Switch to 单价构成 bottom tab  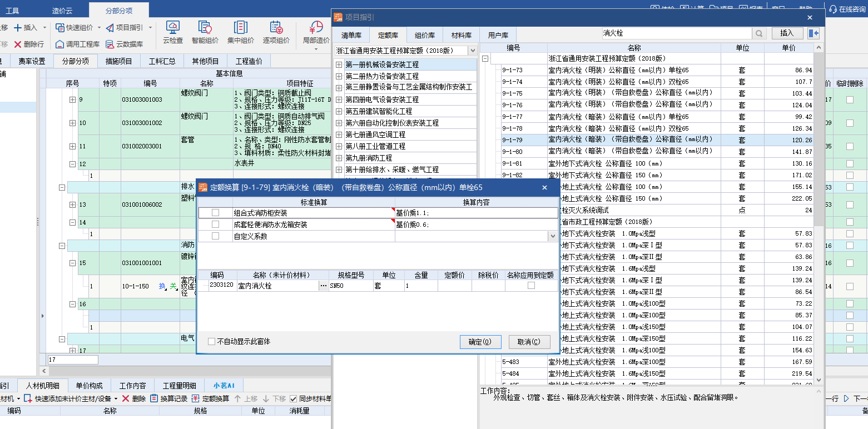coord(90,386)
